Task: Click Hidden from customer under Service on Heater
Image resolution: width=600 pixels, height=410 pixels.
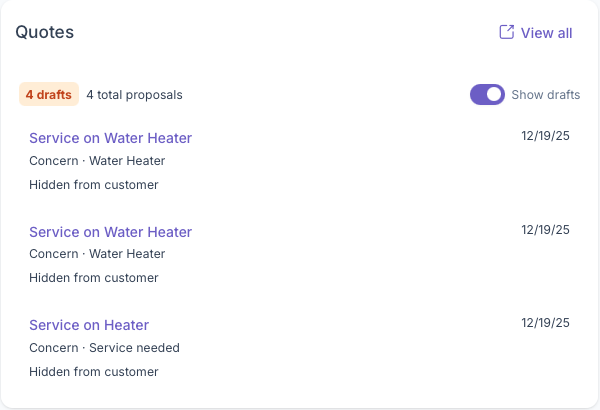Action: pos(94,372)
